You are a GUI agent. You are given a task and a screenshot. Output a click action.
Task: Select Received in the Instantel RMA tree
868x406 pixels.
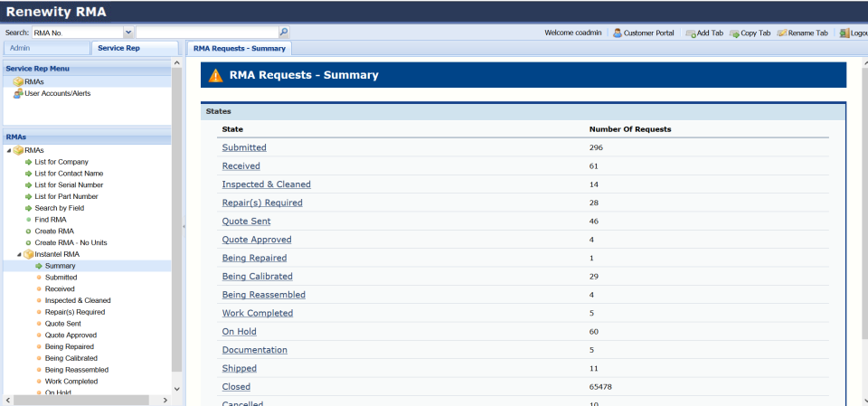click(60, 289)
